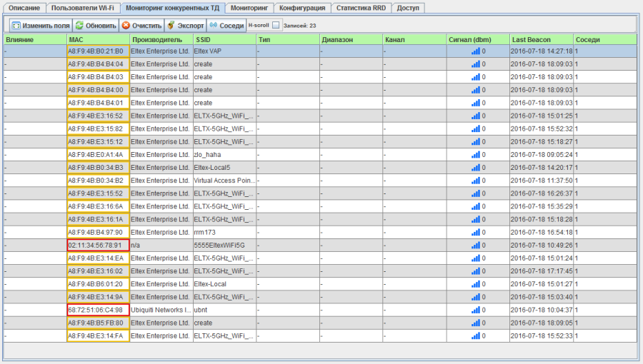Select MAC cell 02:11:34:56:78:91

pos(99,246)
